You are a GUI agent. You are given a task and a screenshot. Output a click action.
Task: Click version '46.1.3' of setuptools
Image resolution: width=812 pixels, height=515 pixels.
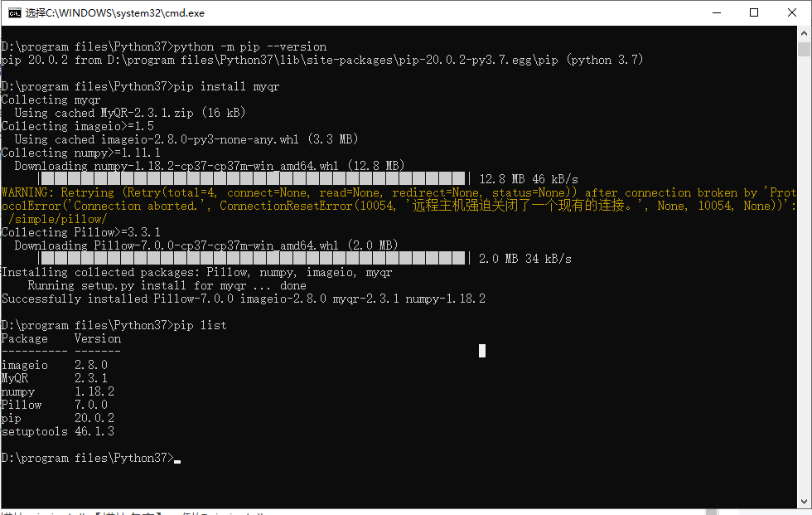point(94,431)
